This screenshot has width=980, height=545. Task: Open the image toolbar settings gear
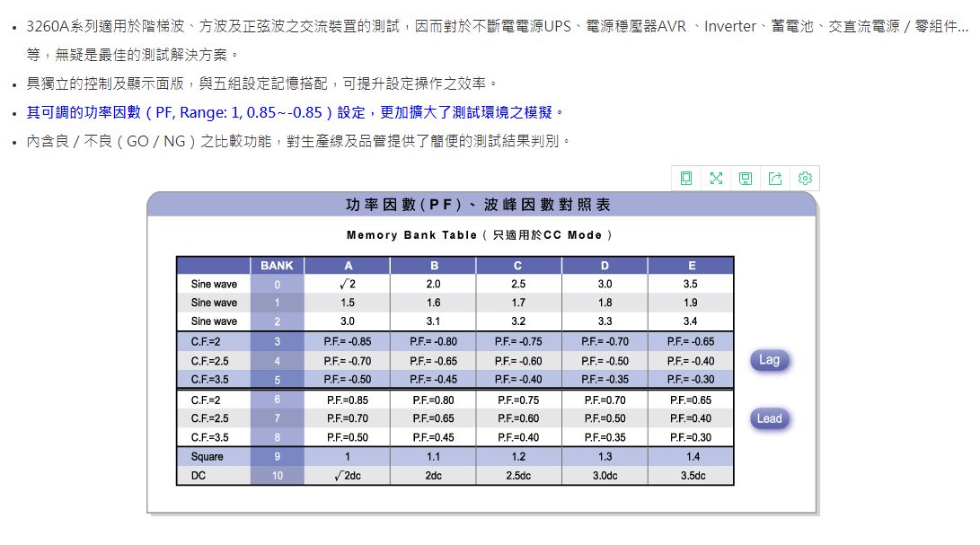[805, 178]
